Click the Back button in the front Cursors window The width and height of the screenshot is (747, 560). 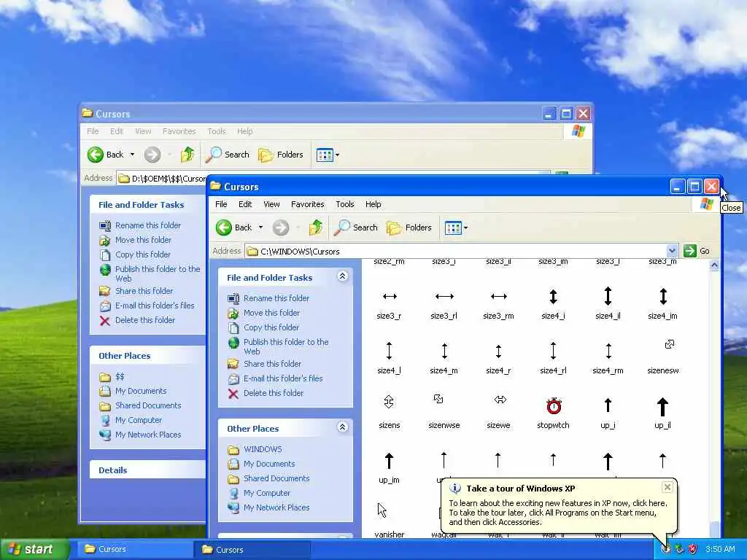coord(233,227)
